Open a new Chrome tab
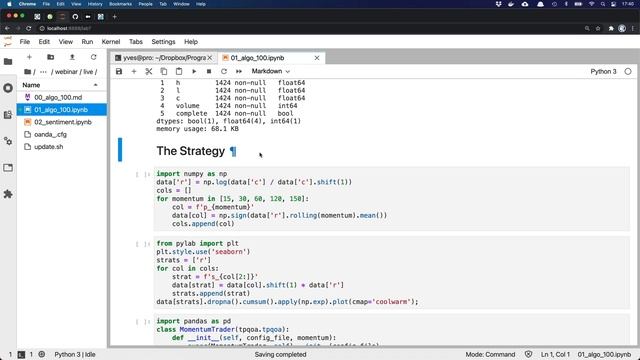Screen dimensions: 640x360 tap(115, 17)
